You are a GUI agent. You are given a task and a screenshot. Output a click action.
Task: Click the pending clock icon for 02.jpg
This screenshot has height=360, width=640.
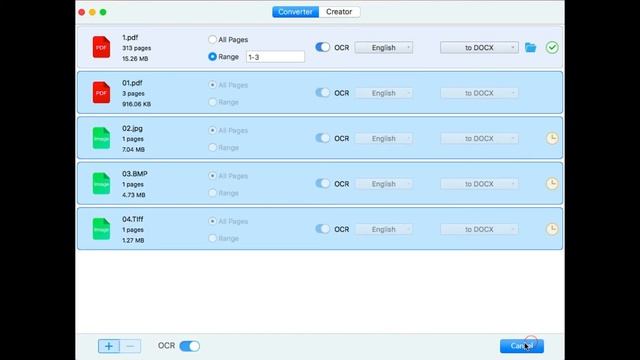click(552, 138)
